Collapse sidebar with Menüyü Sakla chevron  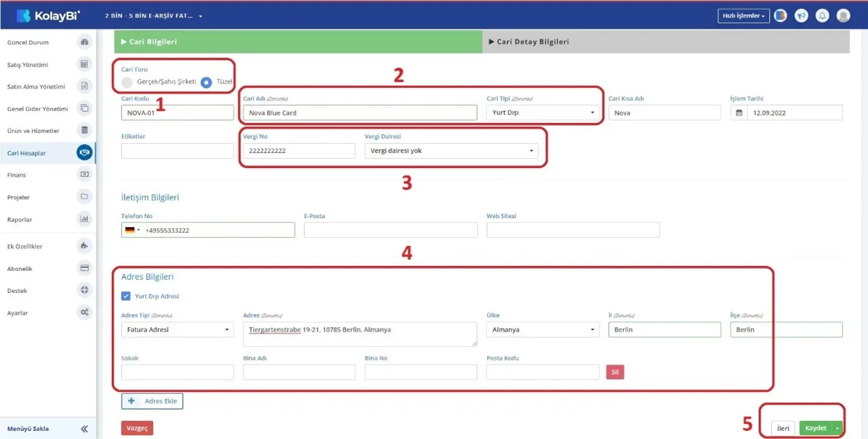tap(84, 429)
